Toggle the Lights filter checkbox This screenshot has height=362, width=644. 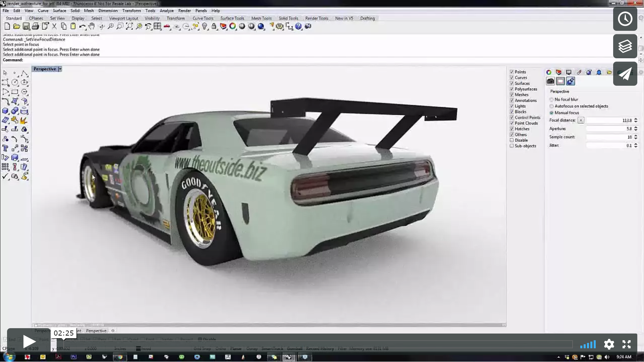click(512, 106)
